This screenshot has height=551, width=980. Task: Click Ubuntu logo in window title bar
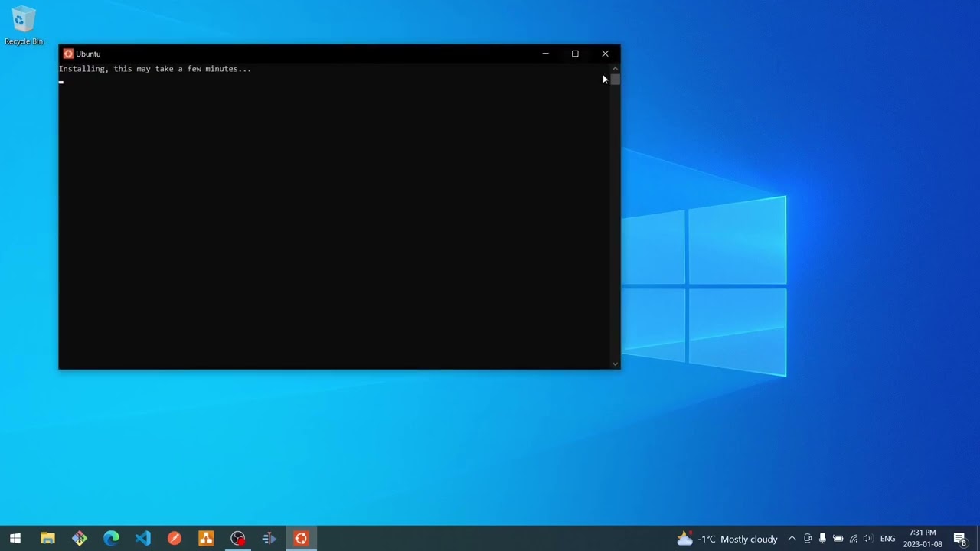[x=68, y=54]
